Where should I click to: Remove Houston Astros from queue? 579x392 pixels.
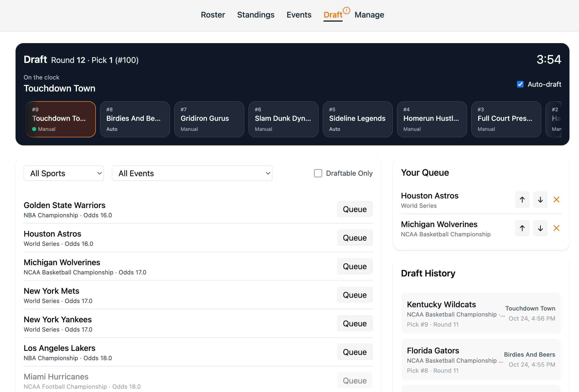click(556, 200)
